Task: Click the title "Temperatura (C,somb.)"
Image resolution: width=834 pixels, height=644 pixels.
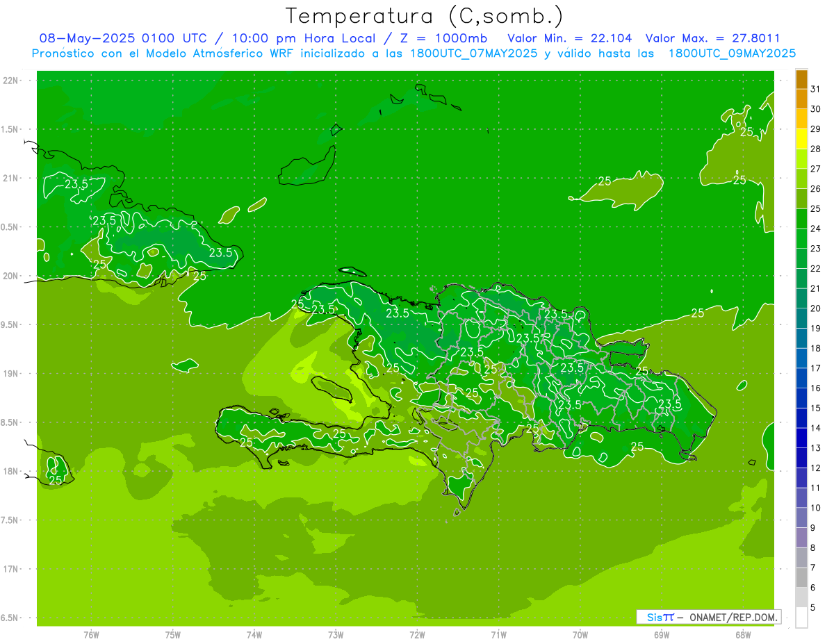Action: (x=424, y=17)
